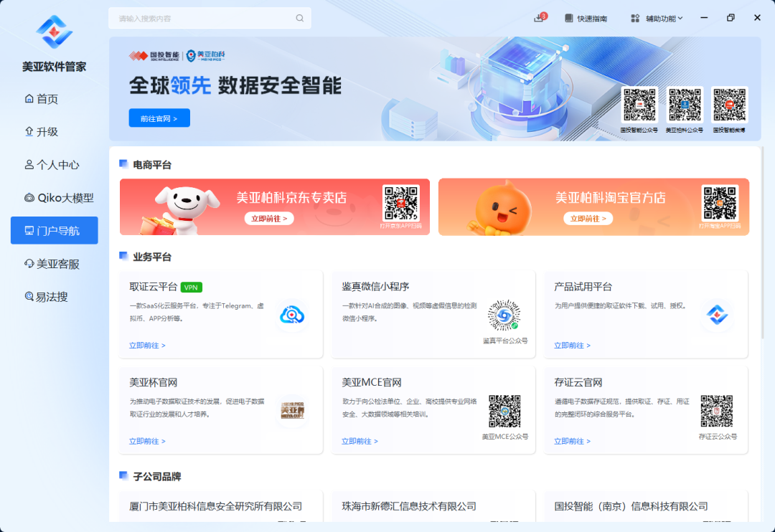This screenshot has height=532, width=775.
Task: Click the 产品试用平台 diamond icon
Action: point(717,315)
